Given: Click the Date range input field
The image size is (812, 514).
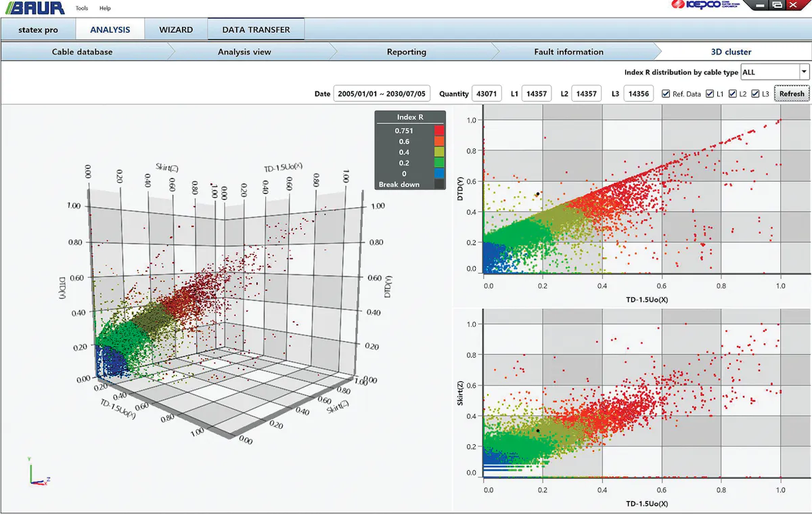Looking at the screenshot, I should click(382, 93).
